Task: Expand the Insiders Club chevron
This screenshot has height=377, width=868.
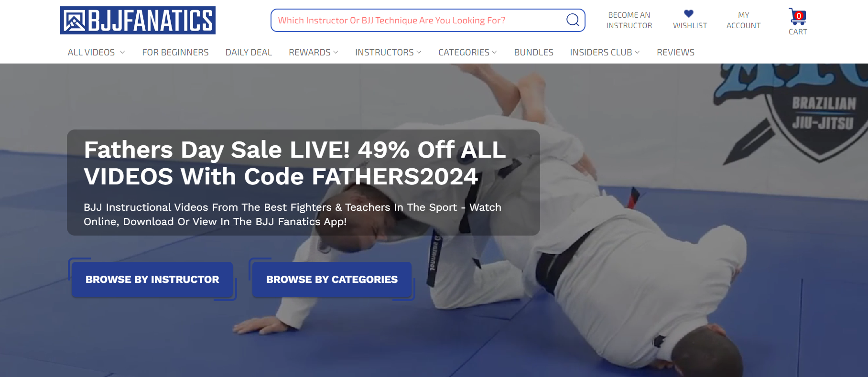Action: (x=637, y=53)
